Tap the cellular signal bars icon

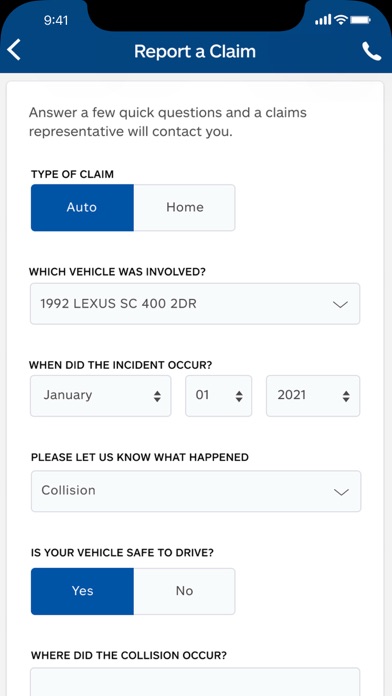point(323,20)
